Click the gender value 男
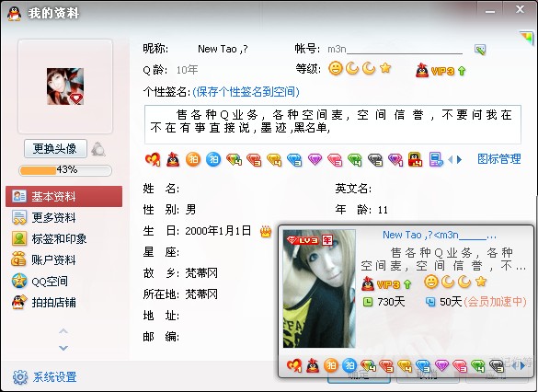 point(190,210)
